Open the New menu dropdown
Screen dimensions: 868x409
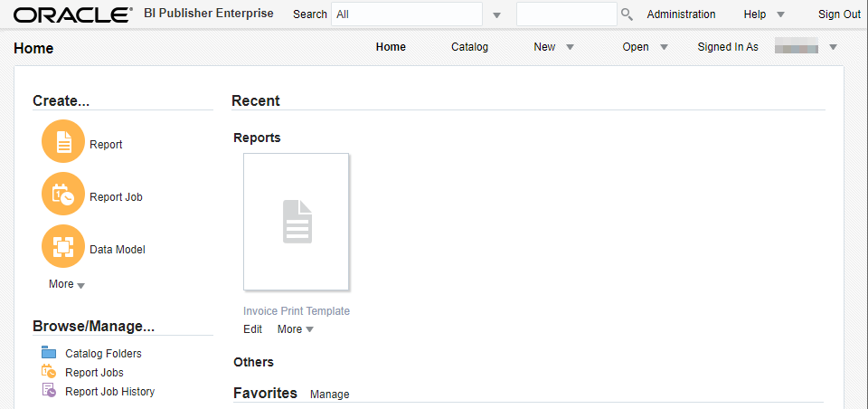(570, 48)
